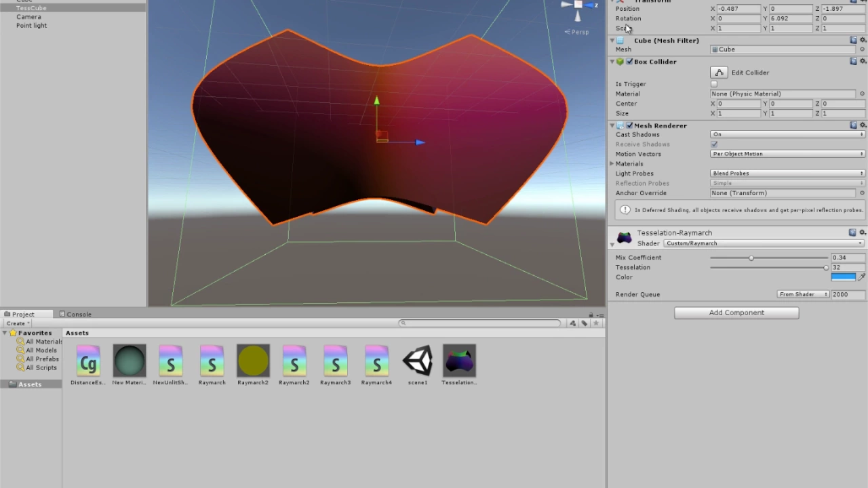Open Tesselation-Raymarch material gear menu
This screenshot has width=868, height=488.
[863, 232]
